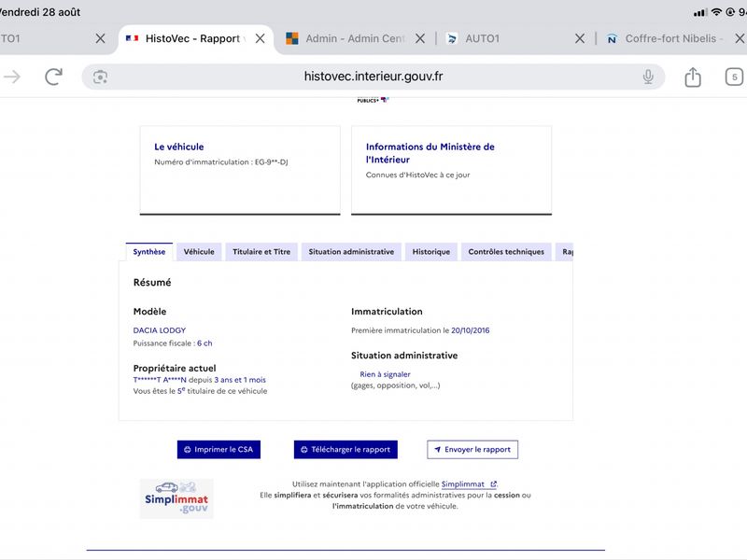Open the Situation administrative tab
The height and width of the screenshot is (560, 747).
click(351, 252)
